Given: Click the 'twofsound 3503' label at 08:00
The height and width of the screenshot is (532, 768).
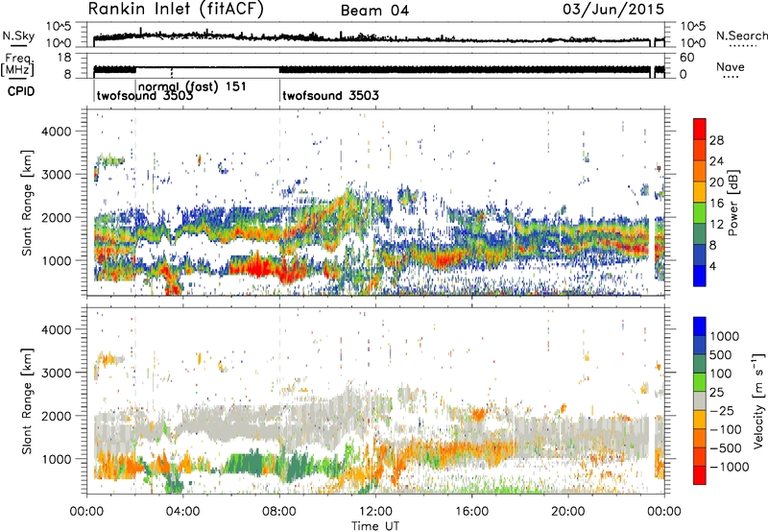Looking at the screenshot, I should pos(330,95).
